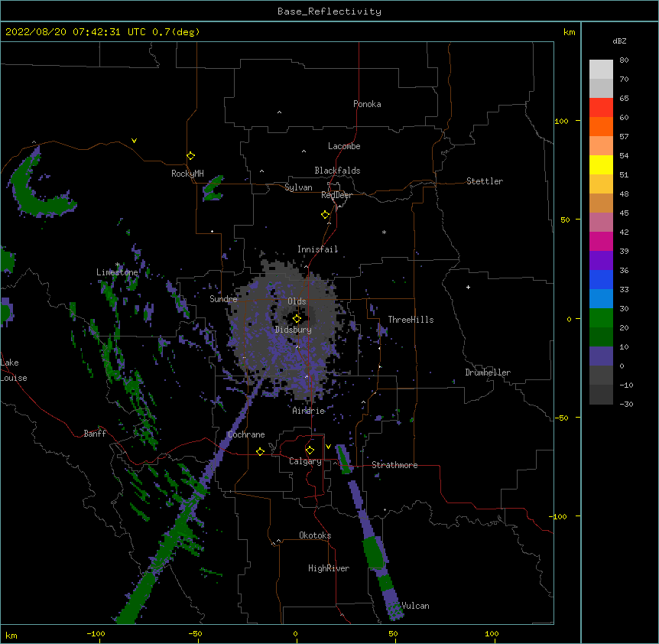Click the Limestone label
This screenshot has height=644, width=659.
pyautogui.click(x=117, y=272)
